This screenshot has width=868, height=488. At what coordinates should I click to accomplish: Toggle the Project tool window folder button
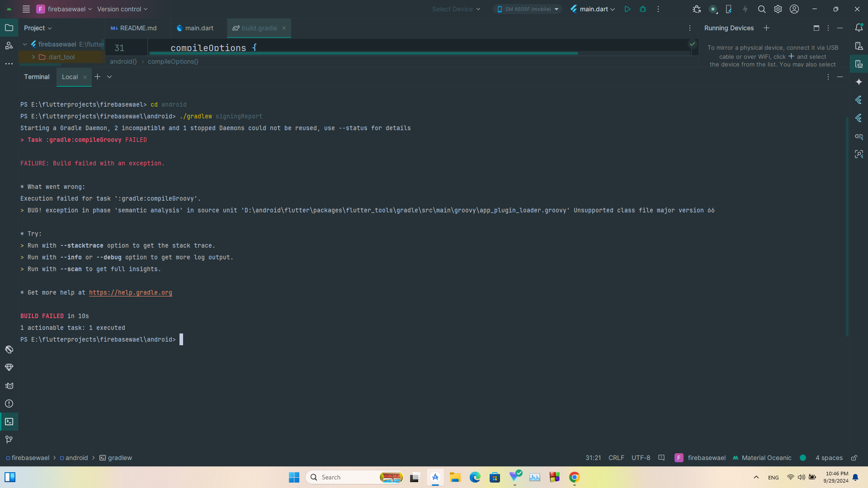pos(9,28)
